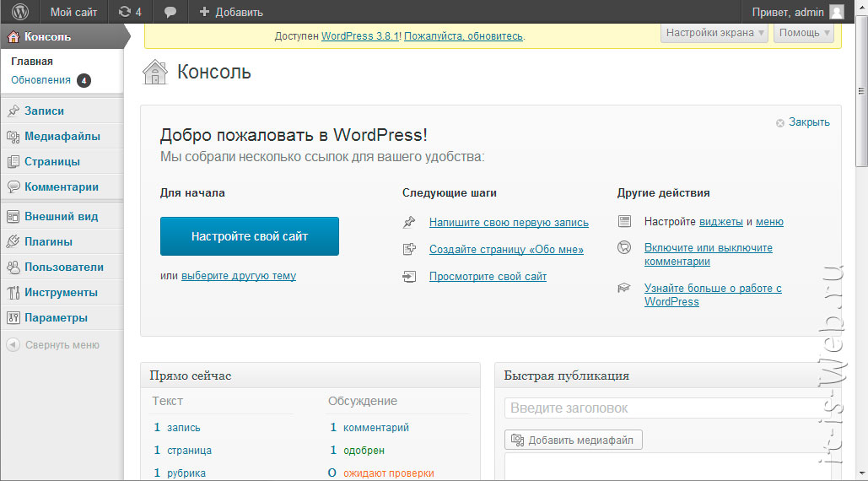The width and height of the screenshot is (868, 481).
Task: Follow the WordPress 3.8.1 link
Action: (360, 36)
